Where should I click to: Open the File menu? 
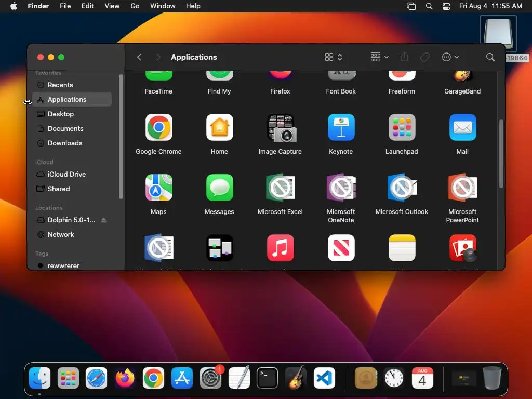(65, 6)
